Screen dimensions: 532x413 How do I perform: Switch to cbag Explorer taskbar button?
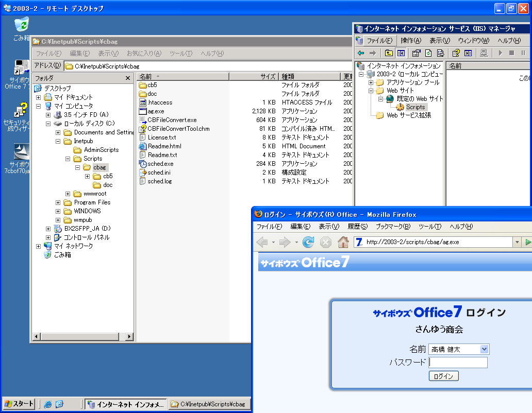coord(209,404)
